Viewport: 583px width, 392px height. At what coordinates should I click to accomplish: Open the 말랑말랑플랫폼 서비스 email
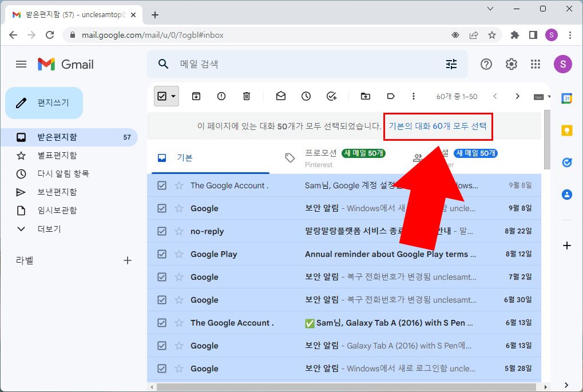pyautogui.click(x=344, y=231)
